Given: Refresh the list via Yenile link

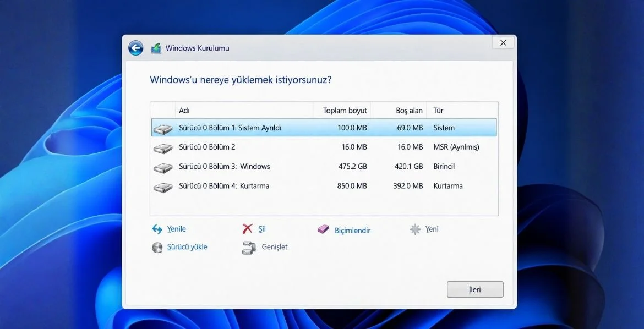Looking at the screenshot, I should click(176, 229).
